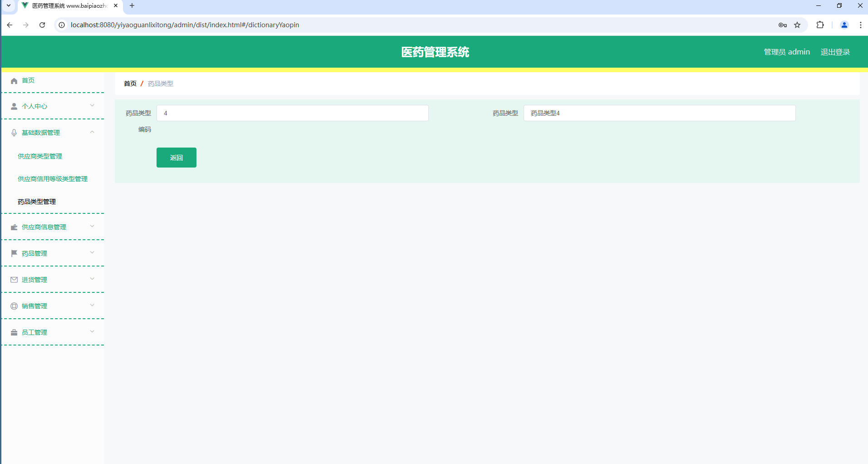The width and height of the screenshot is (868, 464).
Task: Click the microphone icon beside 基础数据管理
Action: pyautogui.click(x=14, y=132)
